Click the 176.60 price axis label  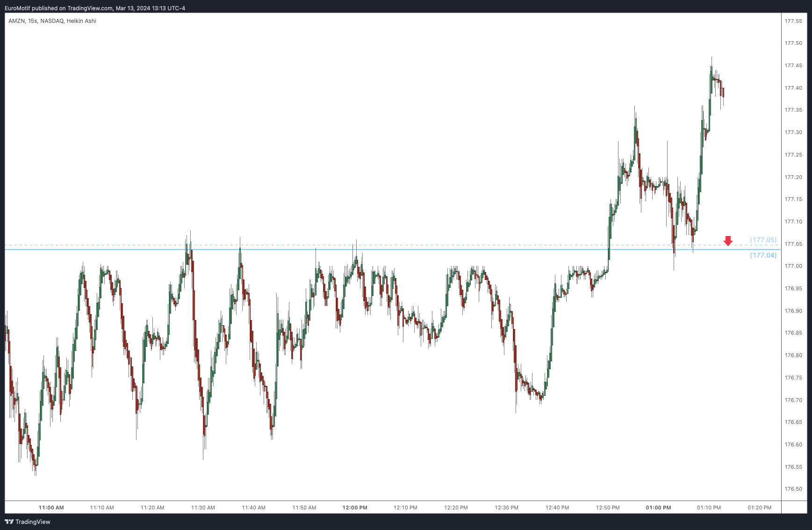[793, 444]
